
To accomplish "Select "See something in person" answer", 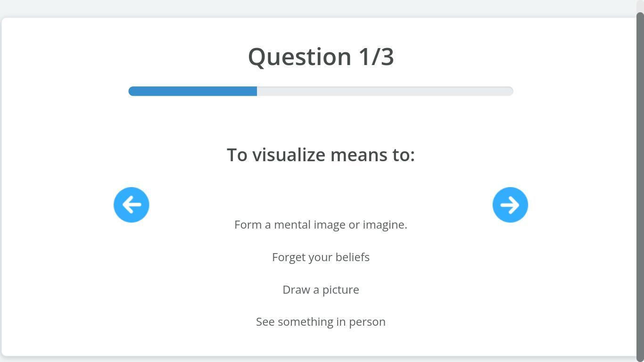I will (321, 322).
